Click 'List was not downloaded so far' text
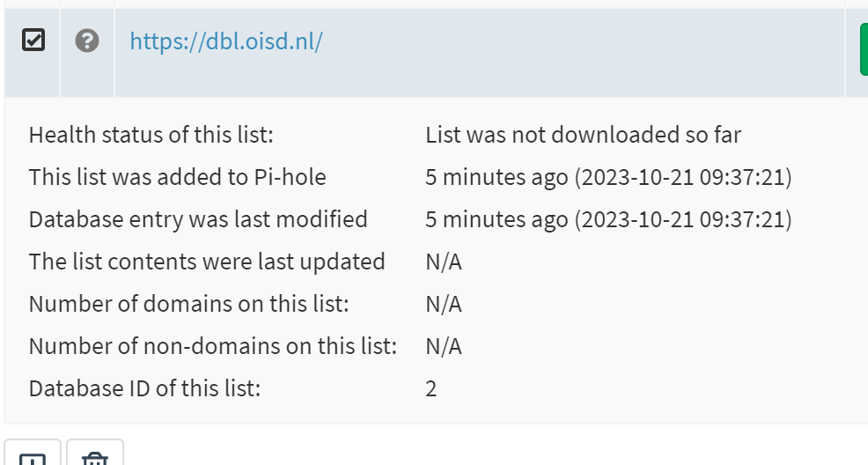The image size is (868, 465). tap(583, 136)
